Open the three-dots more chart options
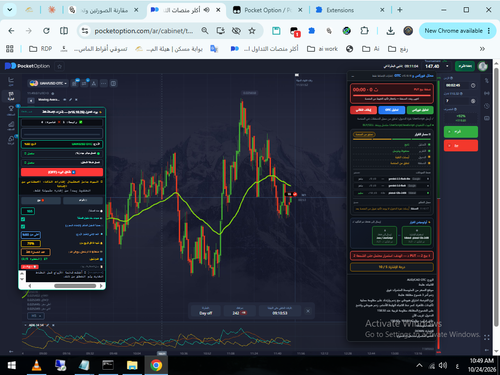Viewport: 500px width, 375px height. pyautogui.click(x=104, y=83)
